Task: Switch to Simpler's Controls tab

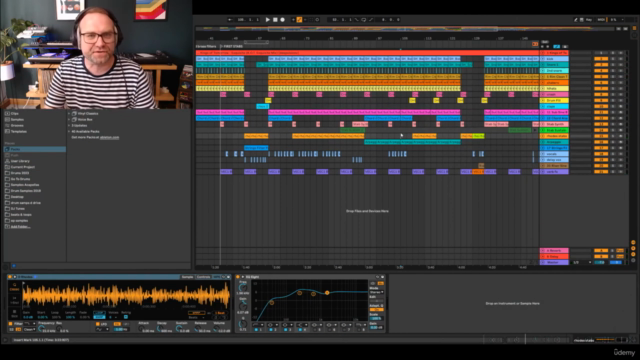Action: (x=203, y=277)
